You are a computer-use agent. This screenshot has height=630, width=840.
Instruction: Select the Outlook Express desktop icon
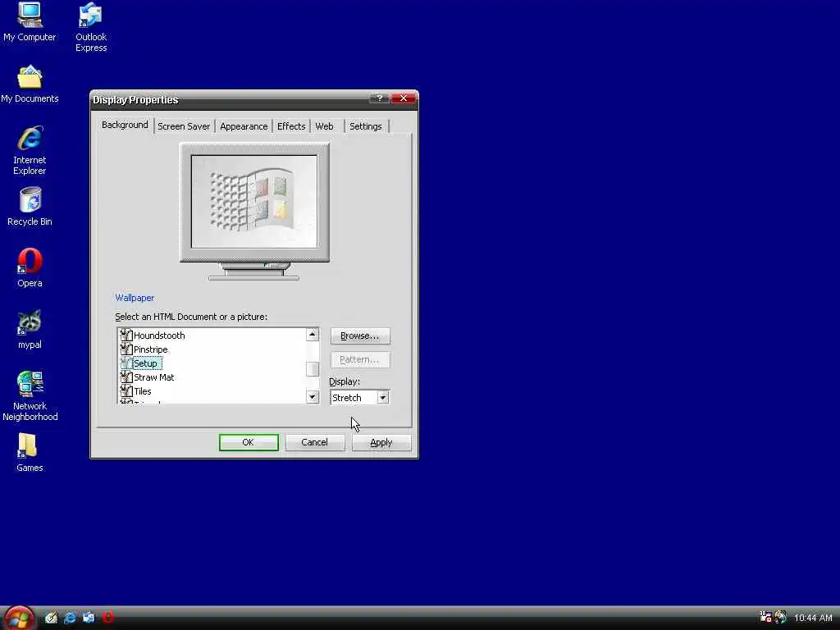pos(91,27)
